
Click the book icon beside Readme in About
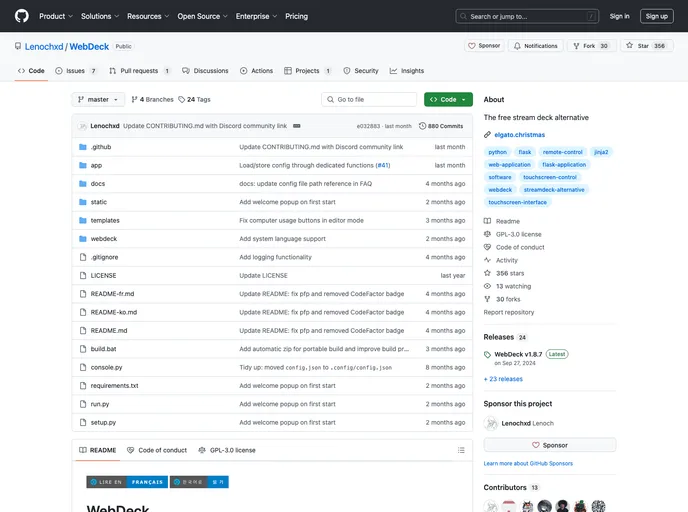pos(487,221)
